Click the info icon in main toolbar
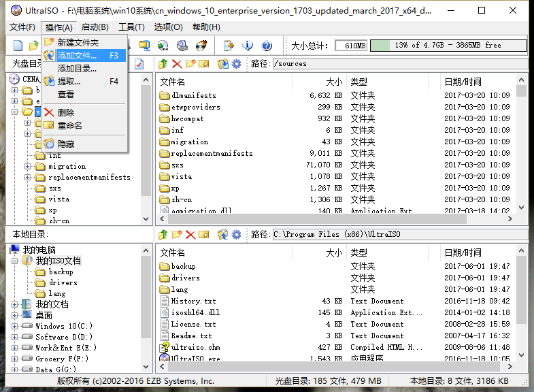The image size is (534, 392). click(x=248, y=46)
